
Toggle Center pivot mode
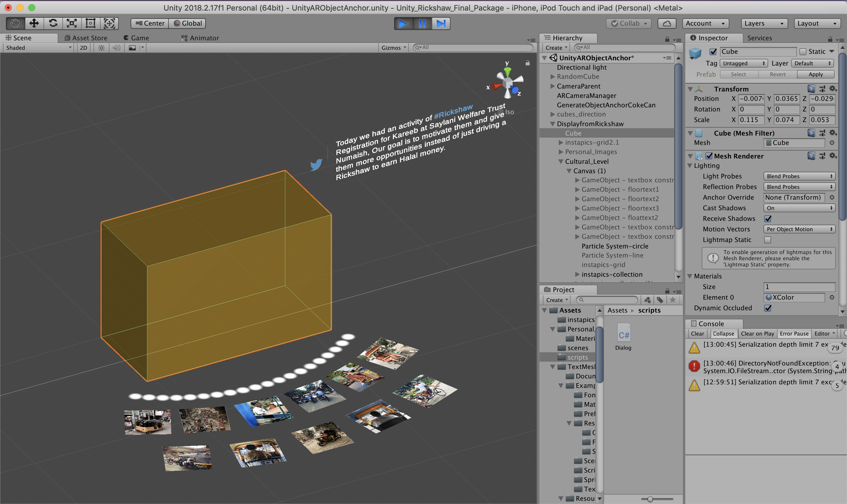pos(150,24)
